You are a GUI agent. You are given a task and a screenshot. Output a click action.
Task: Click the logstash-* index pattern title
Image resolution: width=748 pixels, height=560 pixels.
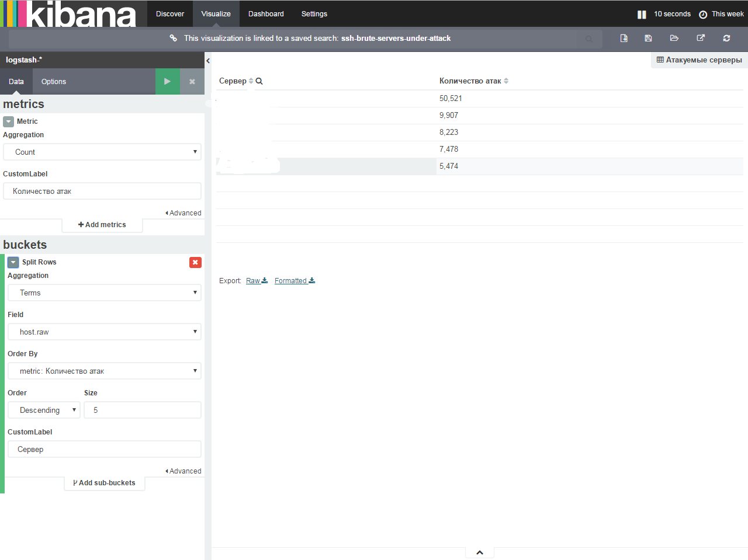click(24, 60)
